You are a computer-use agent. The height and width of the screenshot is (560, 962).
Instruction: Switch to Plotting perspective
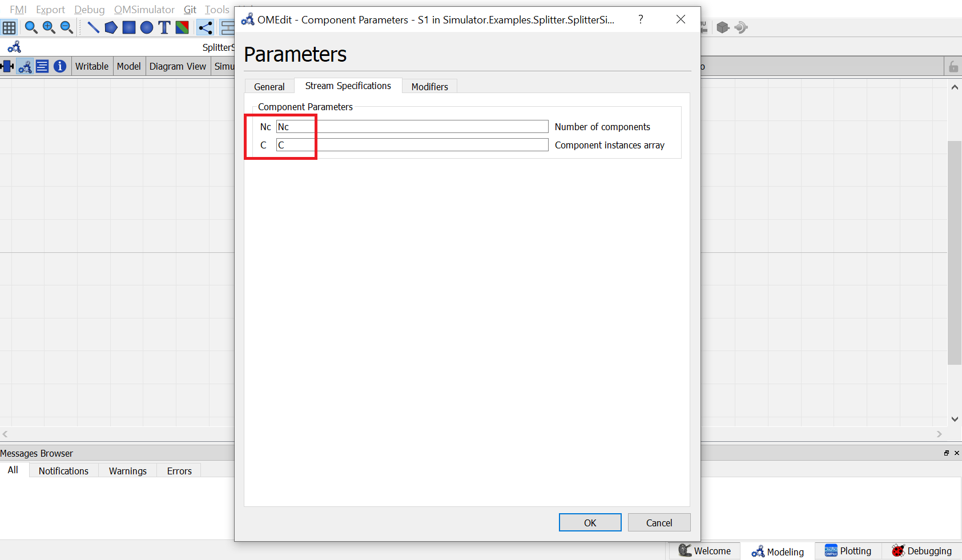tap(848, 551)
